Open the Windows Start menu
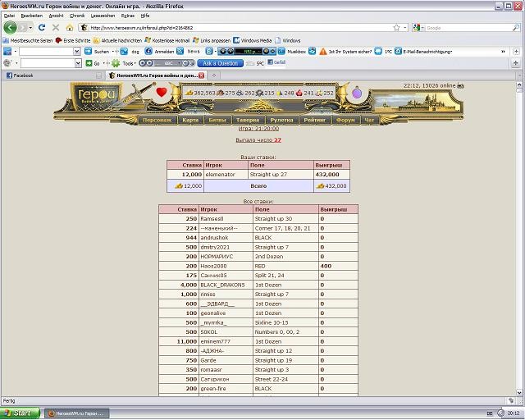The height and width of the screenshot is (420, 525). pyautogui.click(x=18, y=413)
